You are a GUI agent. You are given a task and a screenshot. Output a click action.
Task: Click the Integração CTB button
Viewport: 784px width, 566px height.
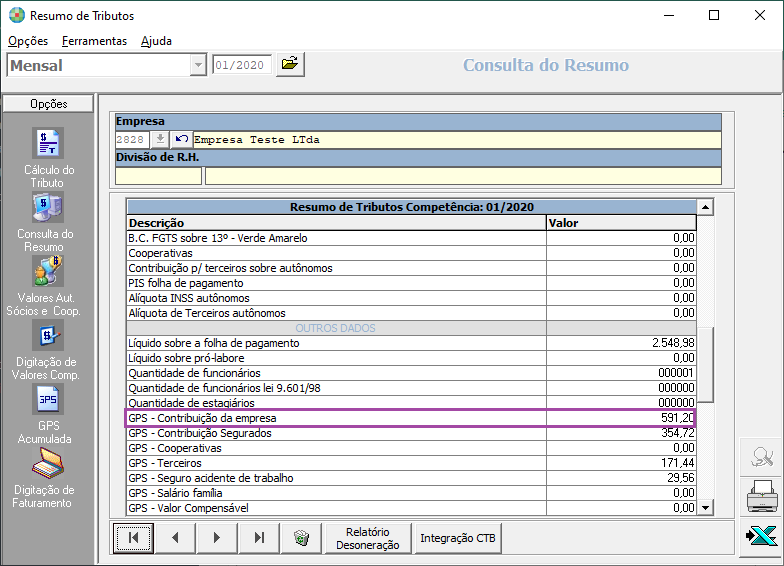458,538
